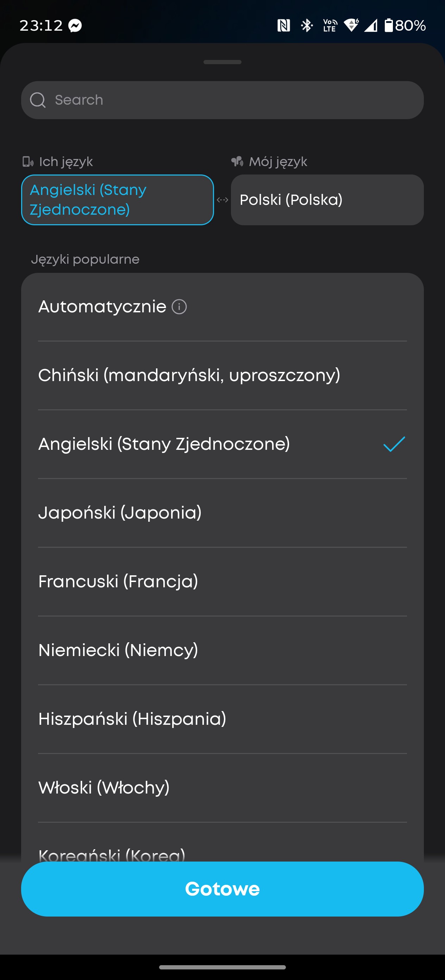Select Japoński (Japonia) from the list
The height and width of the screenshot is (980, 445).
[x=120, y=513]
